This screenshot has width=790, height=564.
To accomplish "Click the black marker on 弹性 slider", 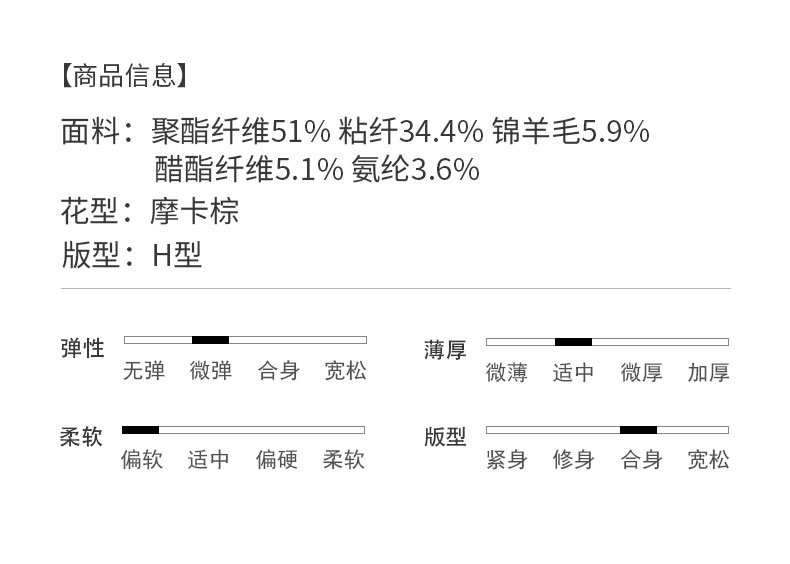I will click(210, 340).
